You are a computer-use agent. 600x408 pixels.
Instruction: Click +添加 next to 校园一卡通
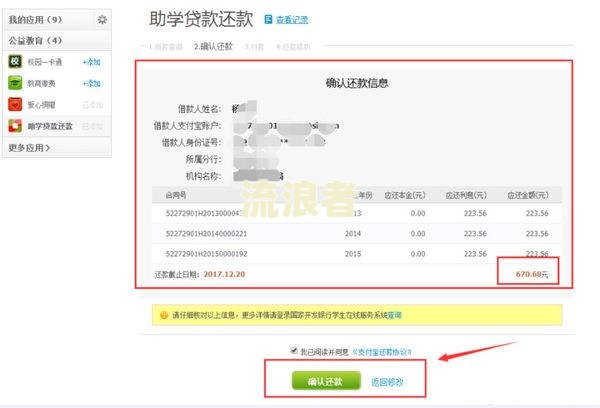pos(91,62)
